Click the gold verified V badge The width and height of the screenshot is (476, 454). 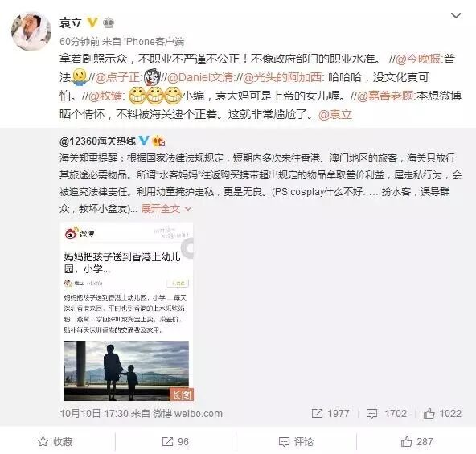point(92,22)
